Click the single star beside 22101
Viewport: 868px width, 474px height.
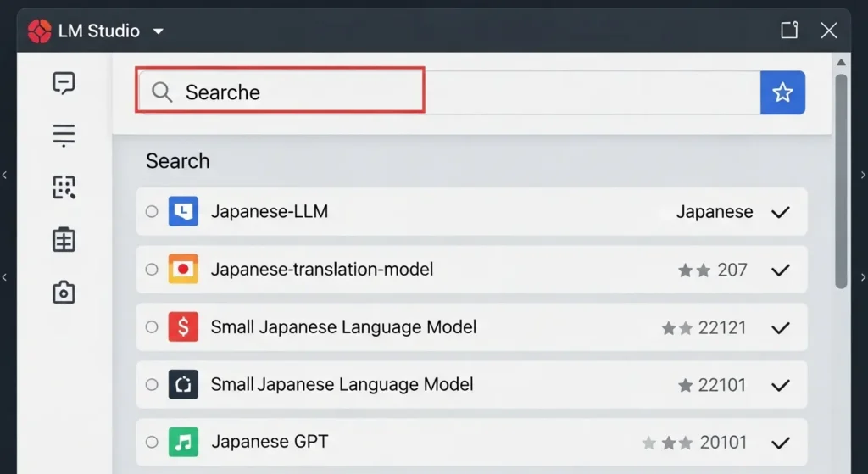point(685,386)
